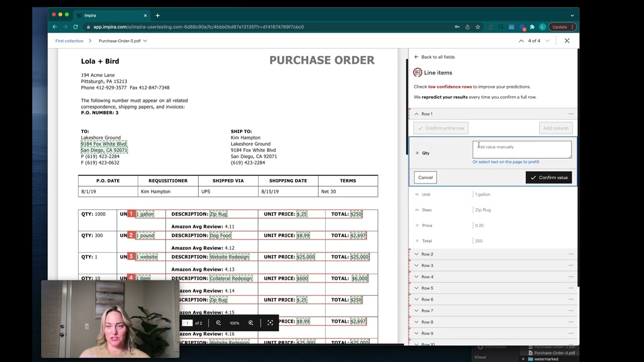Viewport: 644px width, 362px height.
Task: Click the Add value manually field
Action: 522,149
